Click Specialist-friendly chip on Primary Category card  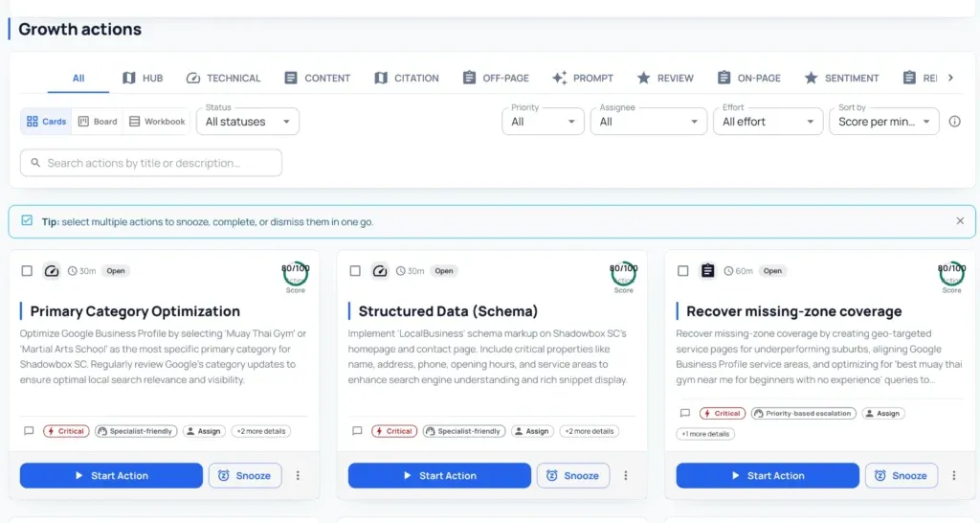tap(136, 431)
